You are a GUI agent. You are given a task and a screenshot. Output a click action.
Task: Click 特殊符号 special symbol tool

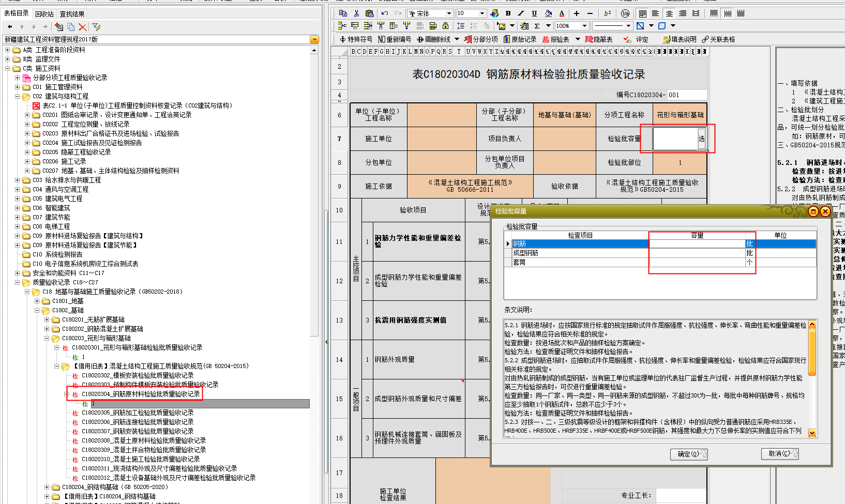[x=356, y=39]
